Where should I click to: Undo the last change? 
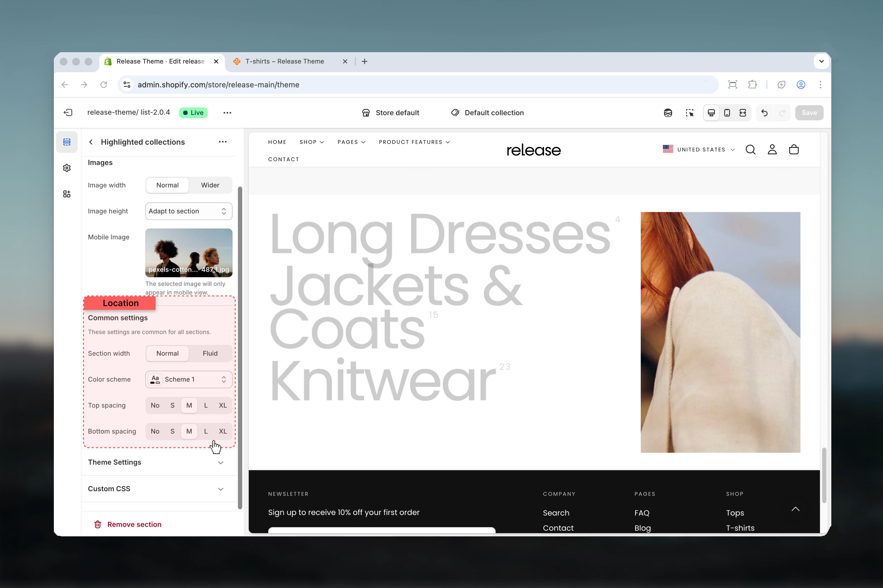765,112
